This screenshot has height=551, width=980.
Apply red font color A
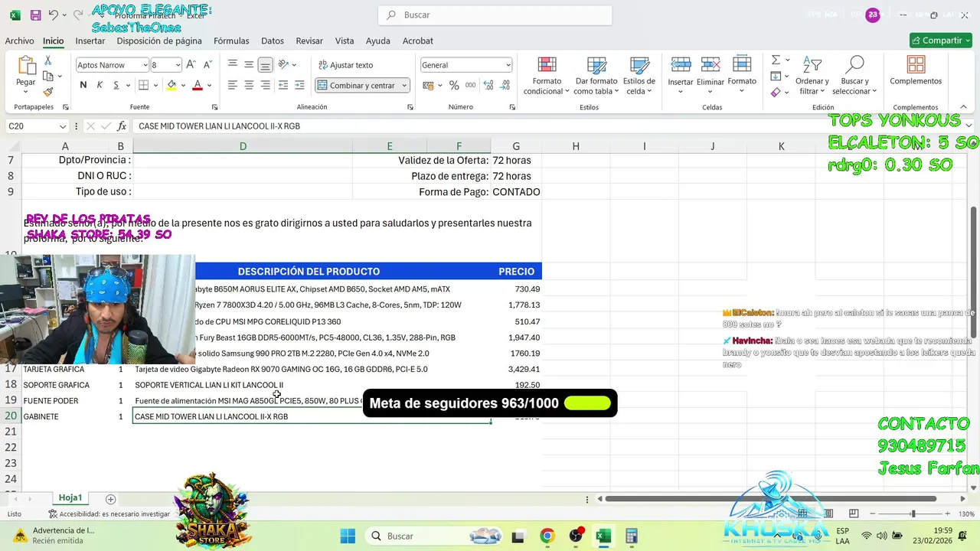tap(198, 85)
